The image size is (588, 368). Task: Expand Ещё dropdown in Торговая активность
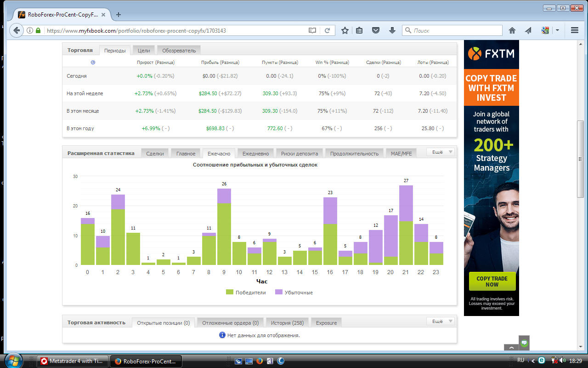(x=441, y=321)
